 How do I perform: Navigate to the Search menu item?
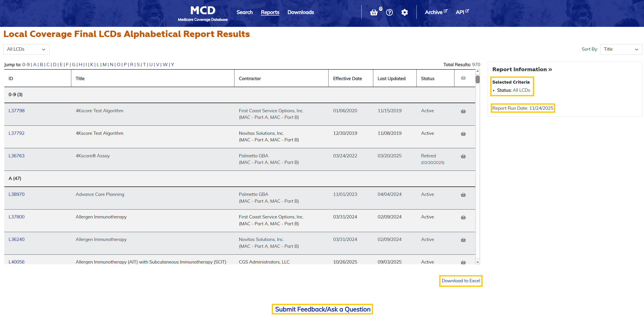coord(244,12)
